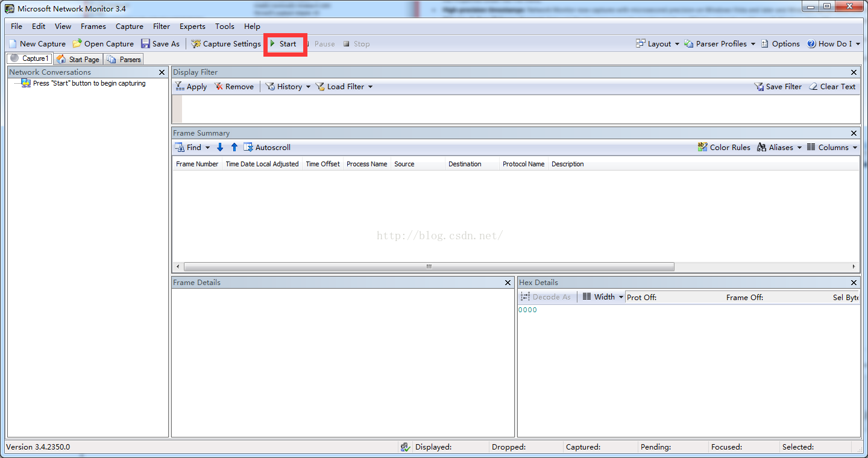This screenshot has height=458, width=868.
Task: Open the Width dropdown in Hex Details
Action: 603,297
